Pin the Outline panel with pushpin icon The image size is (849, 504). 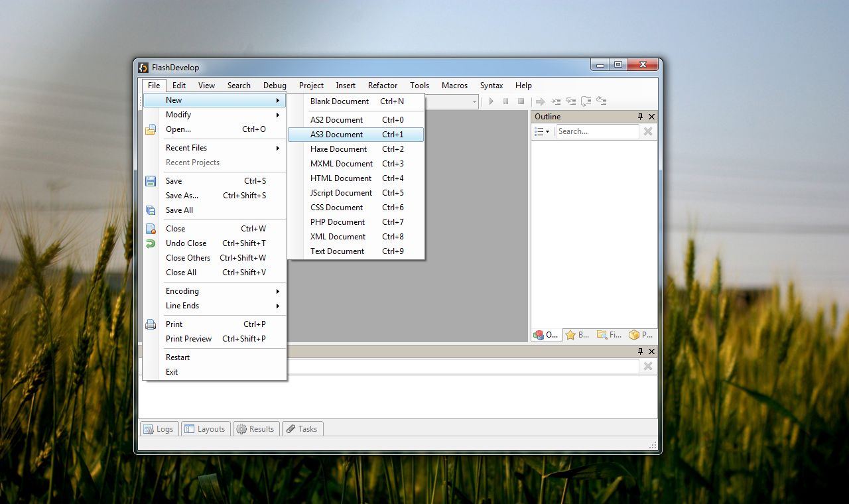click(640, 117)
